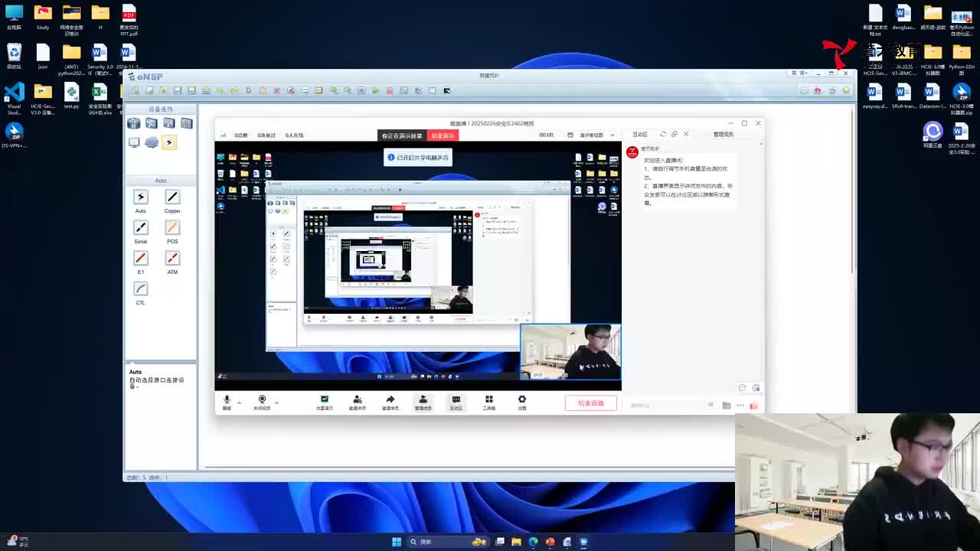Turn off the camera video in live stream
Image resolution: width=980 pixels, height=551 pixels.
click(262, 402)
